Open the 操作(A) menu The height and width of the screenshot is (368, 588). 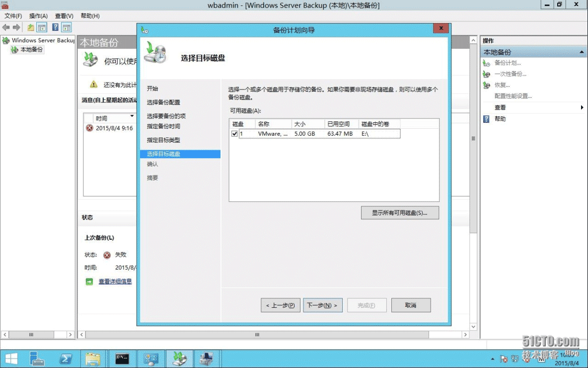coord(38,16)
